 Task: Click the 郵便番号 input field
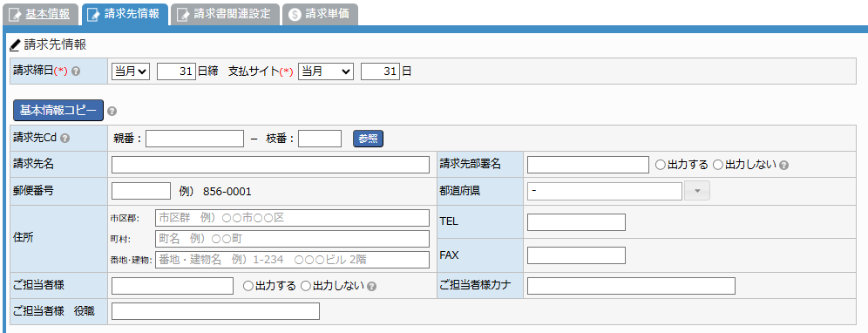141,191
